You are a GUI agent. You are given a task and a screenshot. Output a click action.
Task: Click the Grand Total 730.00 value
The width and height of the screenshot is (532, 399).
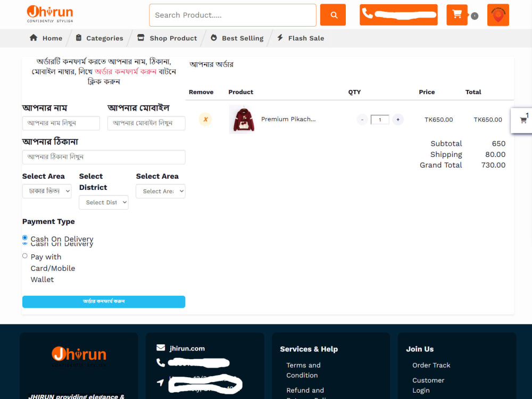[493, 165]
